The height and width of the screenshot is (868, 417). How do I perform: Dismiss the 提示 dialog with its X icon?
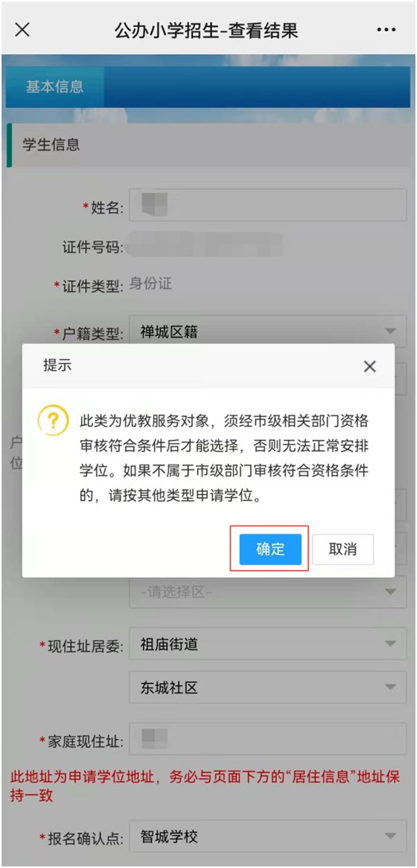[x=369, y=366]
